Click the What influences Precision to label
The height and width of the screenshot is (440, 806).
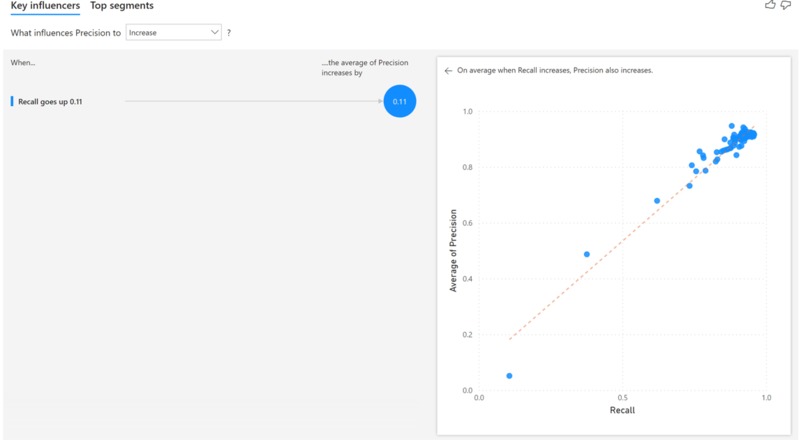tap(66, 33)
